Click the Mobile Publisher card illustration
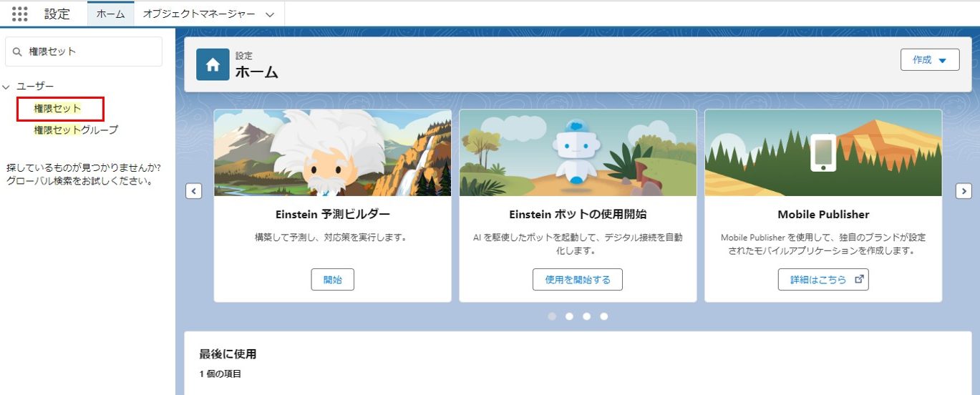The image size is (980, 395). [823, 152]
